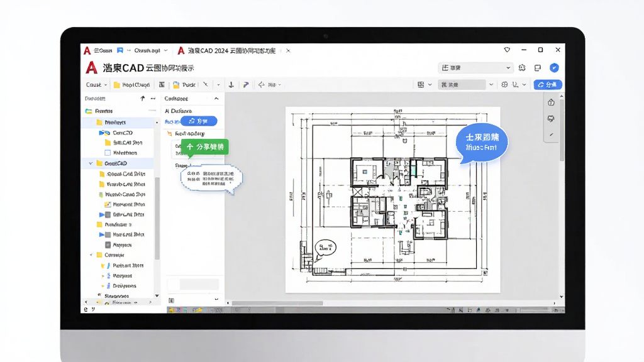Click the globe icon in the right toolbar

504,85
